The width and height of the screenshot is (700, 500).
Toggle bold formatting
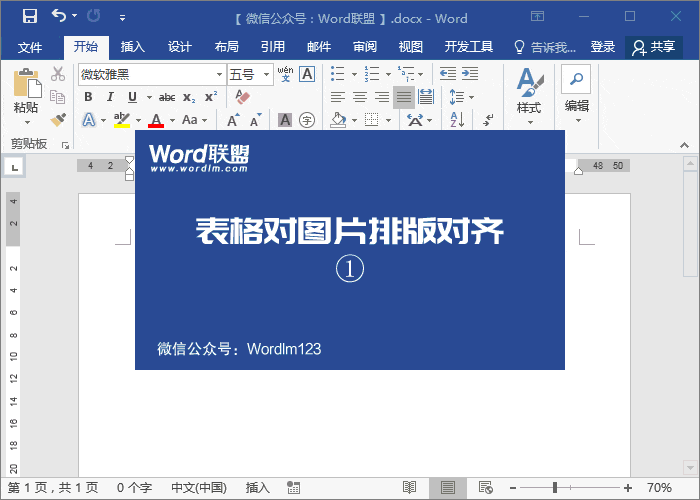click(88, 97)
